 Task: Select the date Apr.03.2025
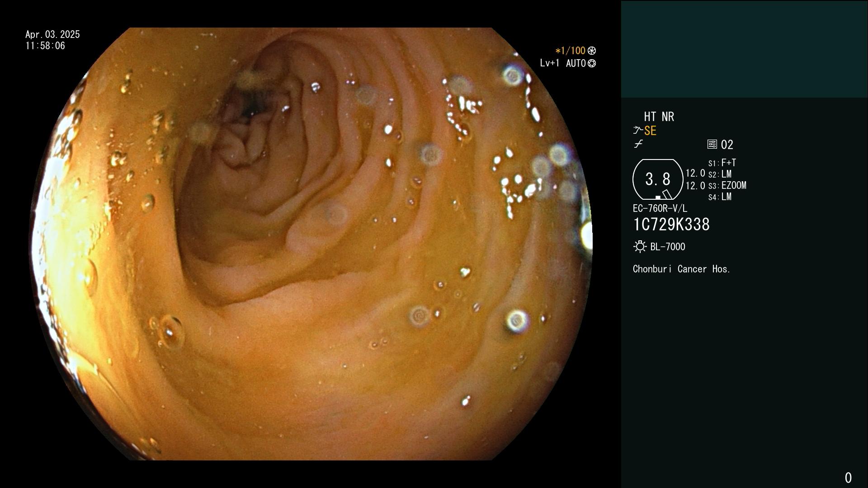pos(52,34)
